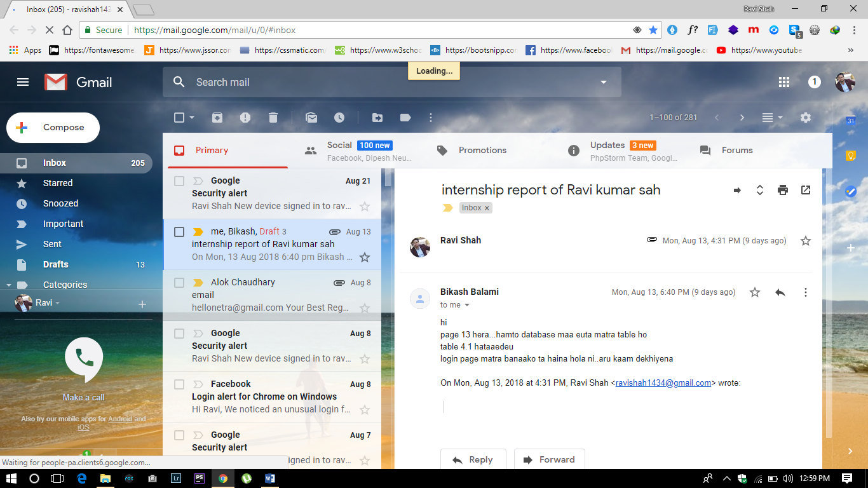868x488 pixels.
Task: Expand recipient details next to 'to me'
Action: (467, 306)
